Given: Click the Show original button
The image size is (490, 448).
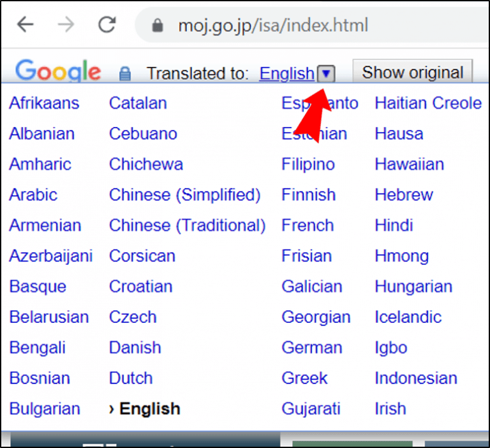Looking at the screenshot, I should pos(413,71).
